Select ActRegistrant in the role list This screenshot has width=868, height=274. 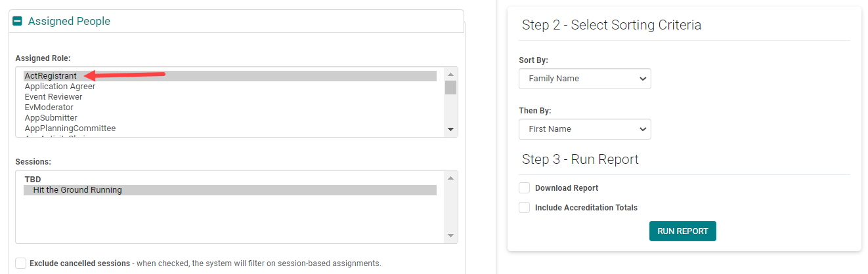(51, 76)
